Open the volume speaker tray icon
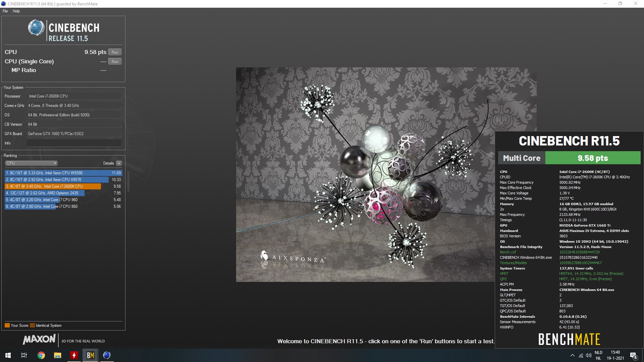 (x=589, y=355)
